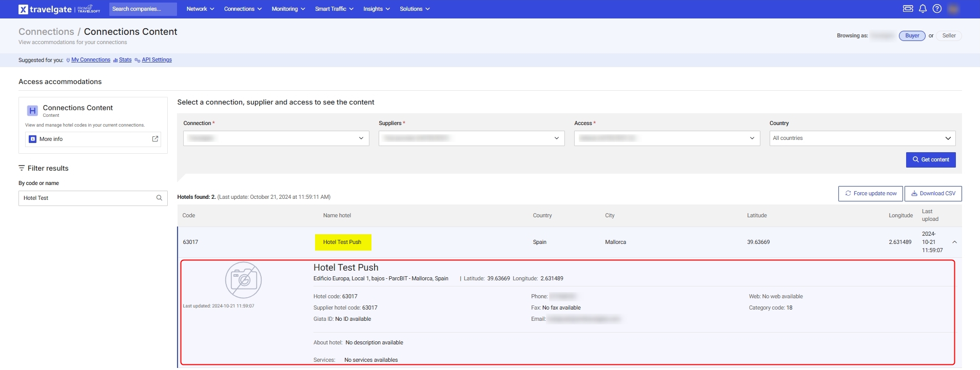This screenshot has width=980, height=370.
Task: Collapse the 63017 hotel row chevron
Action: (954, 242)
